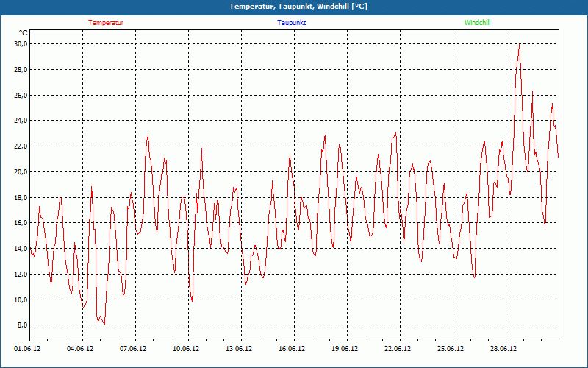Click the 19.06.12 date label
The width and height of the screenshot is (588, 368).
[x=345, y=349]
